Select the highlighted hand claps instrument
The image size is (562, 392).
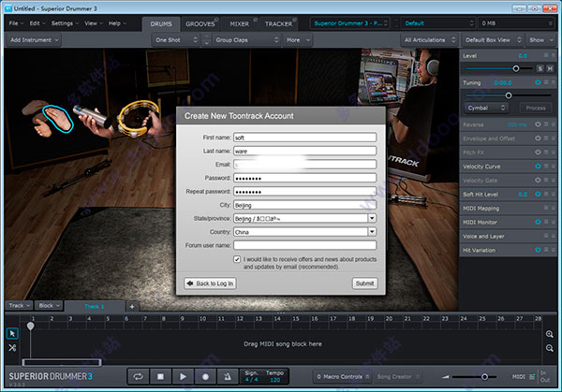[58, 119]
